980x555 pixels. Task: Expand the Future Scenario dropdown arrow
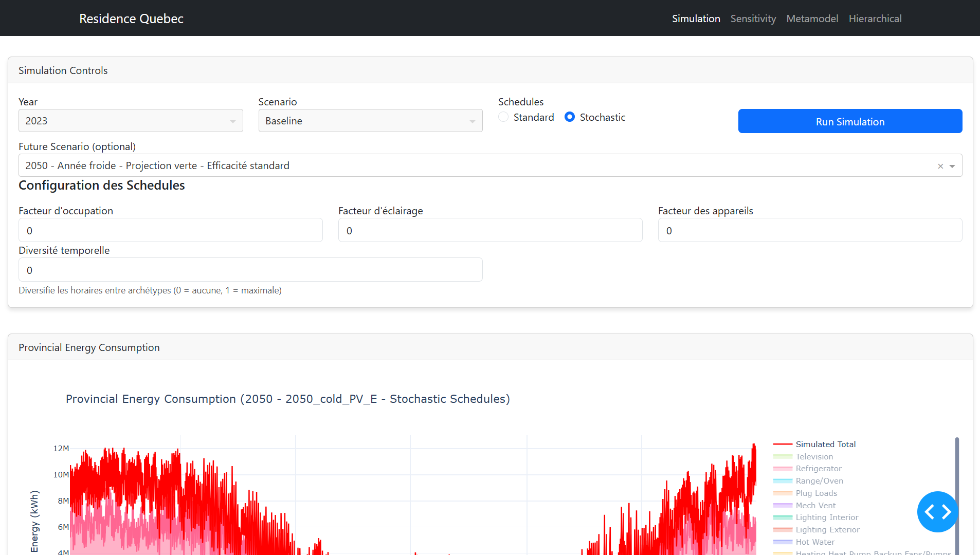pos(952,166)
